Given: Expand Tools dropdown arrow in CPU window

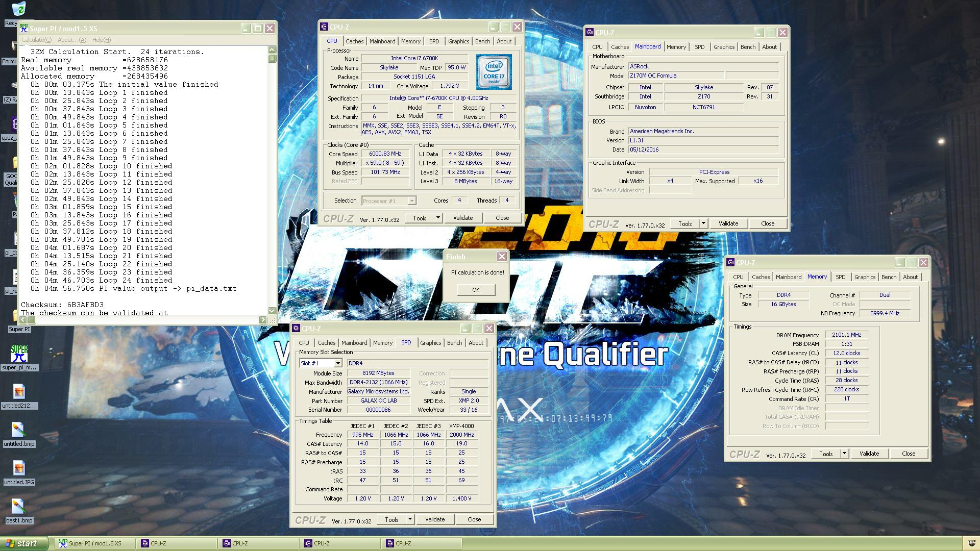Looking at the screenshot, I should pos(438,218).
